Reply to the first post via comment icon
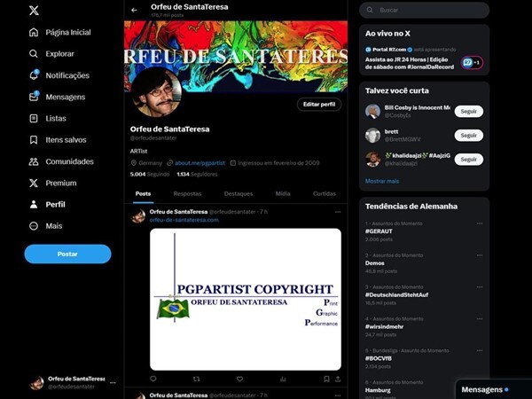This screenshot has width=532, height=399. [153, 379]
